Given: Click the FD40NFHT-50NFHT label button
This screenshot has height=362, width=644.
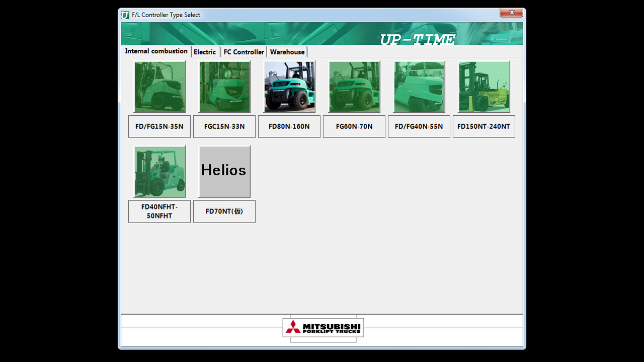Looking at the screenshot, I should (x=159, y=211).
